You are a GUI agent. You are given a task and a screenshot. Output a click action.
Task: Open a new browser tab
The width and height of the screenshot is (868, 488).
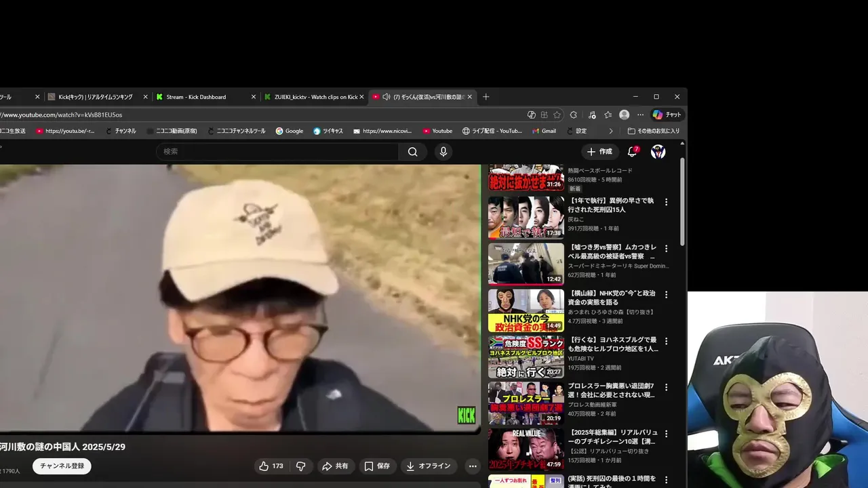click(x=486, y=97)
